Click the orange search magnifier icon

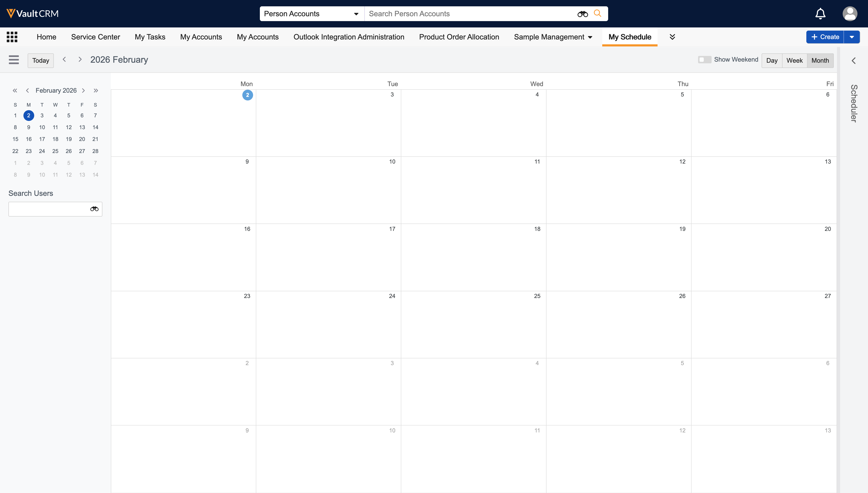[597, 14]
